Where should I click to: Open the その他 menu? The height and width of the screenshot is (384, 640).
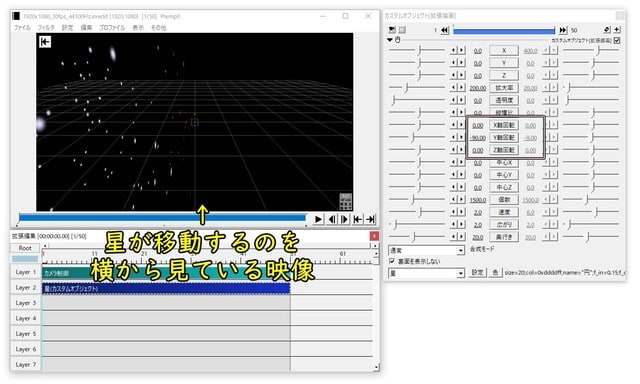coord(158,27)
